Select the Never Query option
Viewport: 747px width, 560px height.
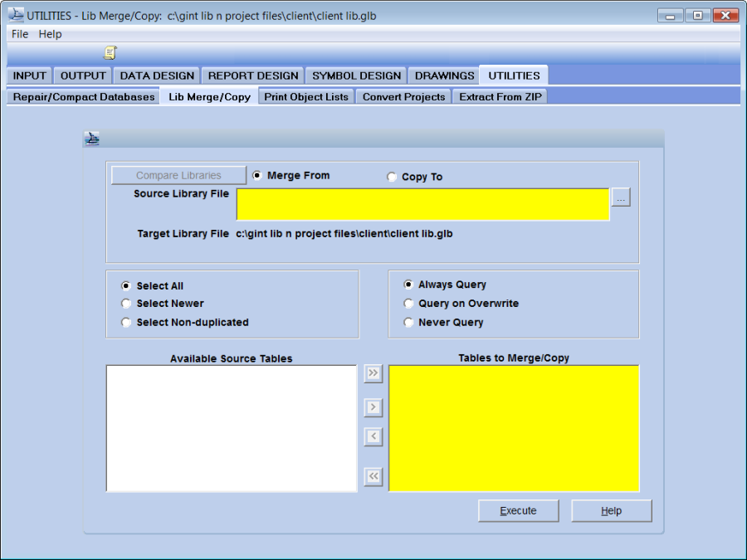click(x=408, y=323)
